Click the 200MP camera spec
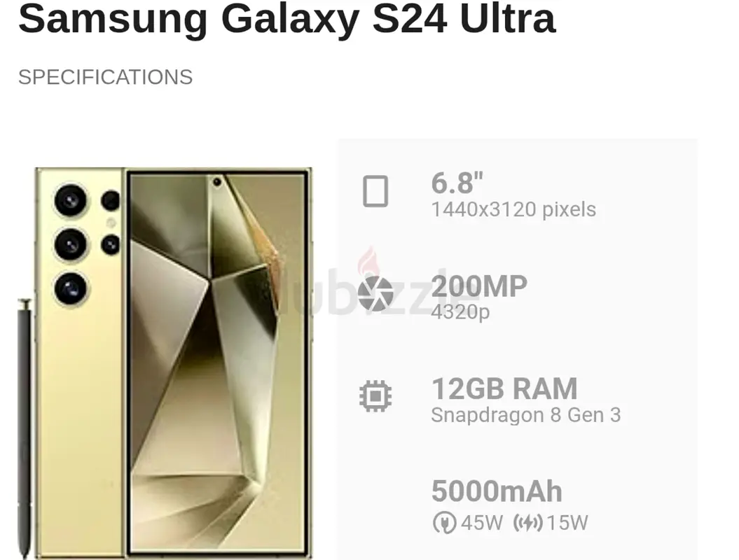 tap(479, 286)
